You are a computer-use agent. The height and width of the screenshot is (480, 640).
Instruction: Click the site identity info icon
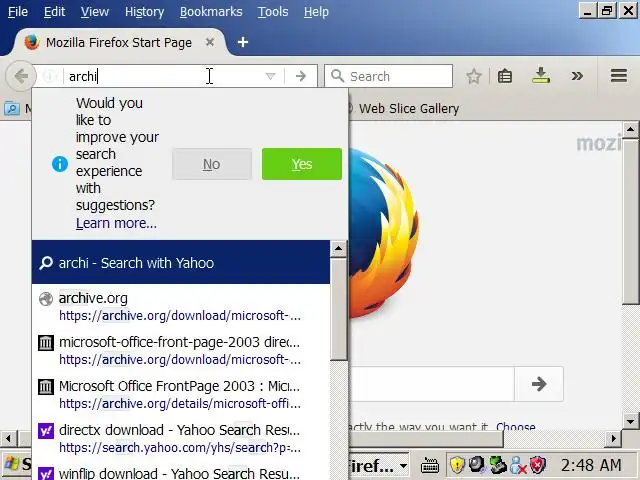(x=50, y=76)
